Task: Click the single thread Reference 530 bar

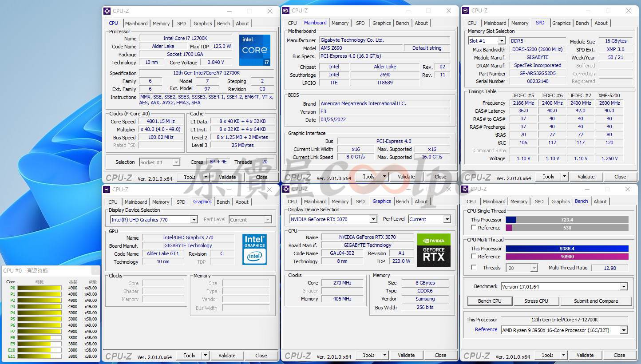Action: [567, 228]
